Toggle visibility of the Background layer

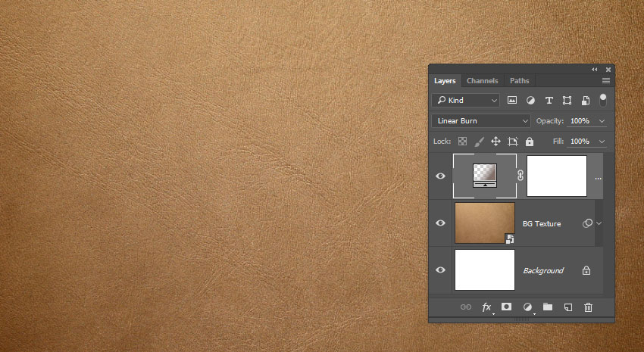pos(440,270)
